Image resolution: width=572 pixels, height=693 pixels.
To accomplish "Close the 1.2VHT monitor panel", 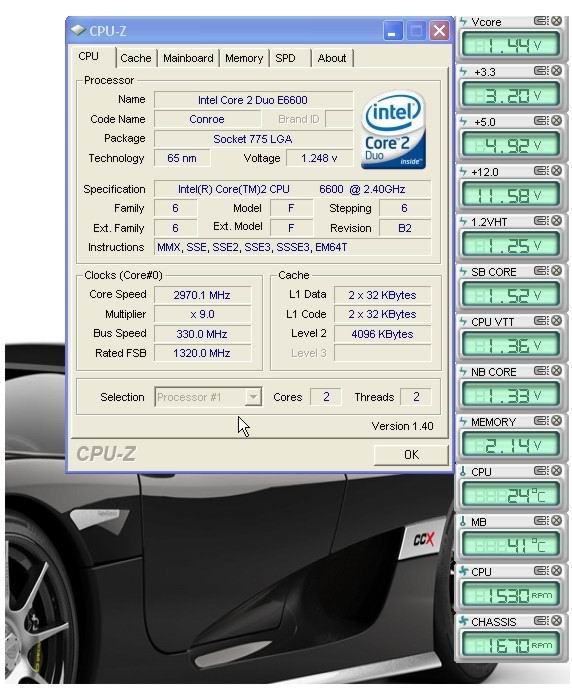I will [x=557, y=221].
